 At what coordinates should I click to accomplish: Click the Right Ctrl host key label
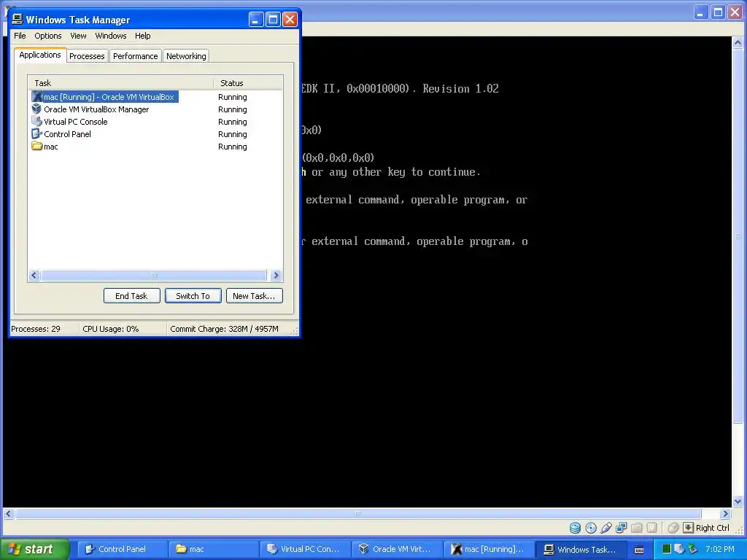tap(713, 528)
